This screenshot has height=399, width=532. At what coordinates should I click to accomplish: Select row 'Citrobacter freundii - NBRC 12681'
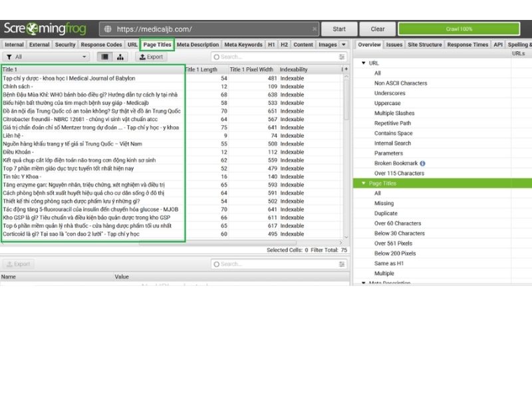tap(172, 120)
